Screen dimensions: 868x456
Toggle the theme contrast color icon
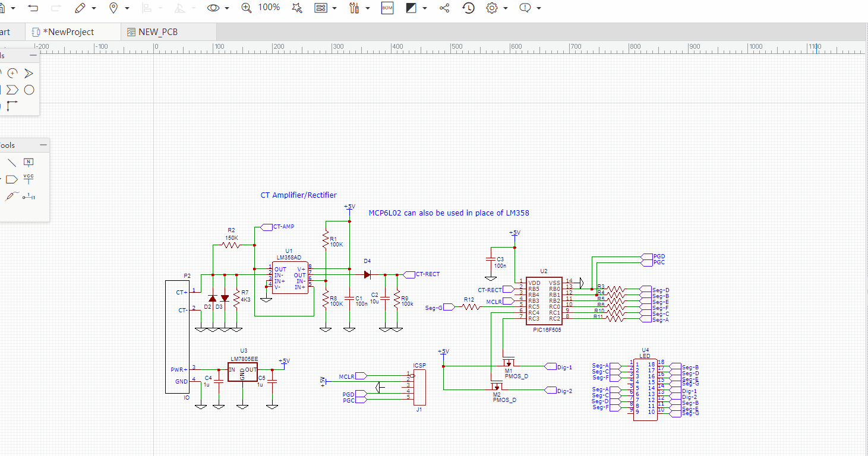411,8
